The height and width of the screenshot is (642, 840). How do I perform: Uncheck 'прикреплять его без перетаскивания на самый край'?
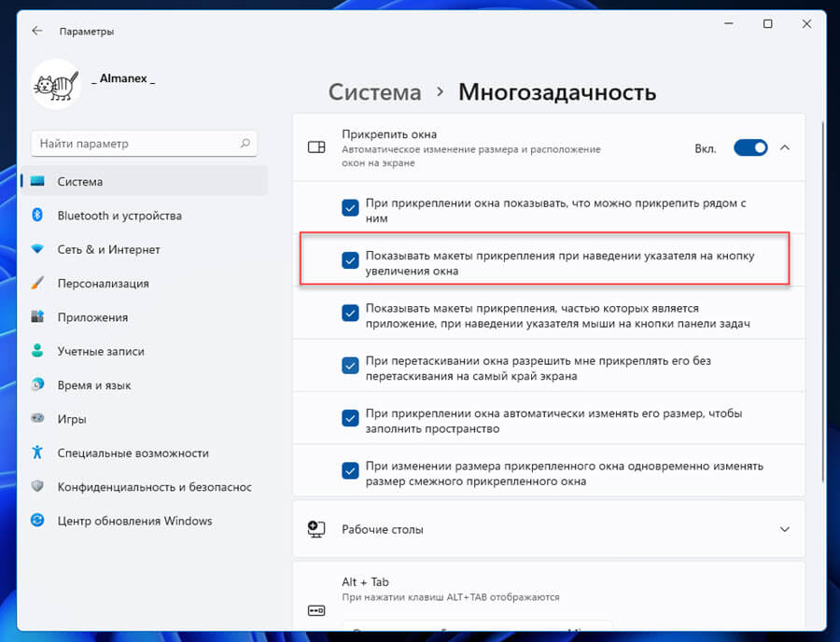coord(350,366)
